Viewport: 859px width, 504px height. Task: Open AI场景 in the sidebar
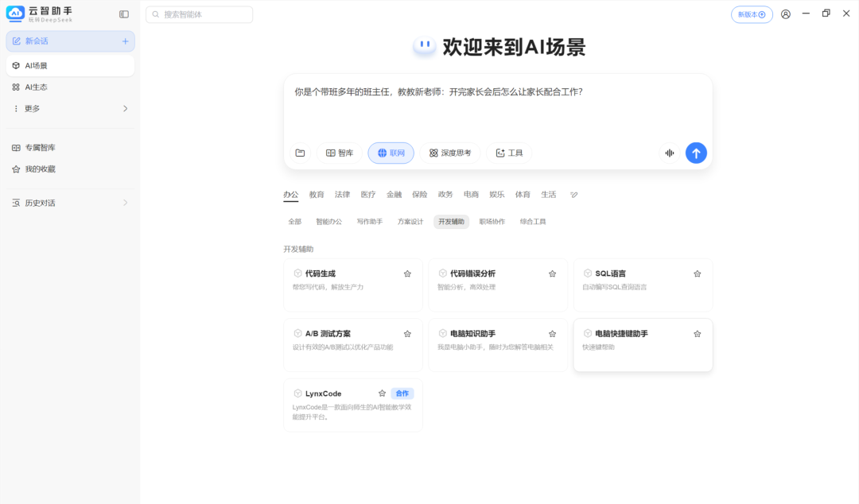(70, 66)
